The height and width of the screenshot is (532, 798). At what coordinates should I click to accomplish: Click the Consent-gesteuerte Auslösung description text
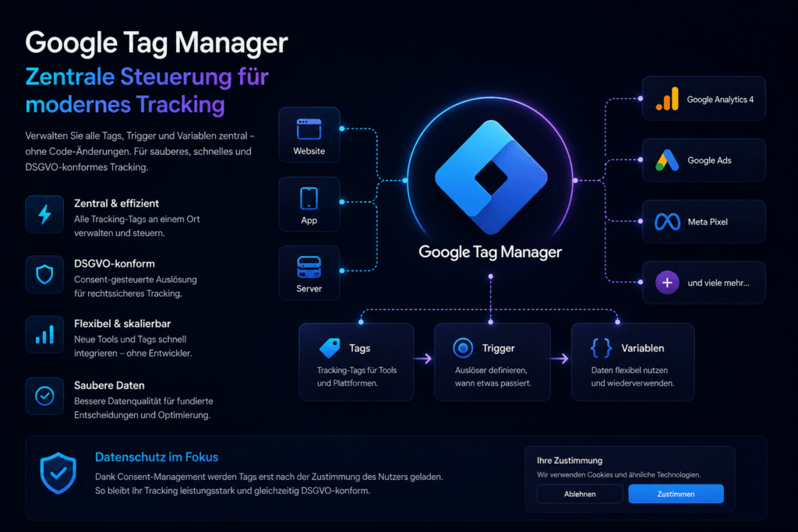click(x=136, y=287)
